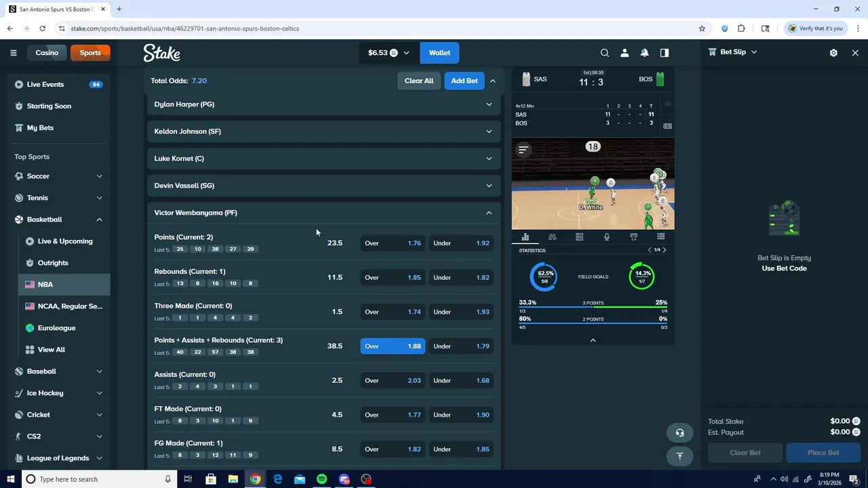Deselect Points + Assists + Rebounds Over 1.88

click(393, 346)
